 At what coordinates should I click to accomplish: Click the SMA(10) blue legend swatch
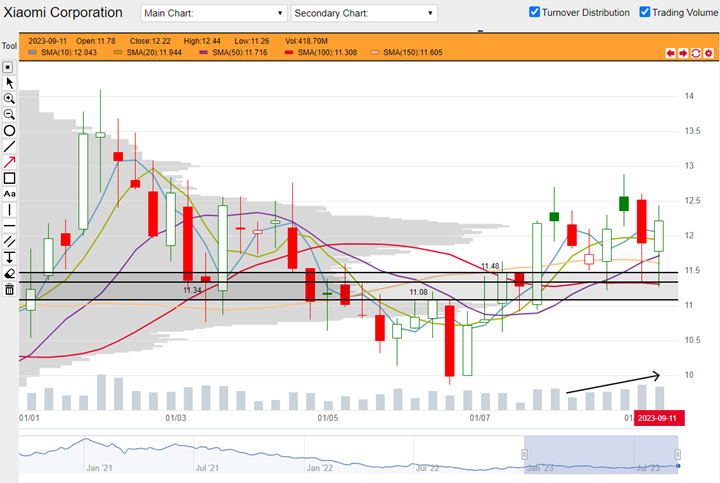click(32, 53)
